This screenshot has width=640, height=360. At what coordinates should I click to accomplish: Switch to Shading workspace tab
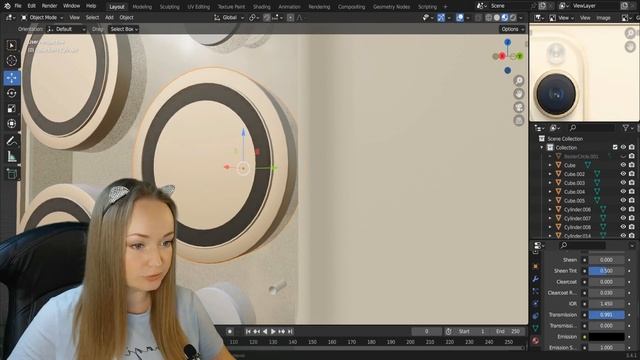click(262, 7)
